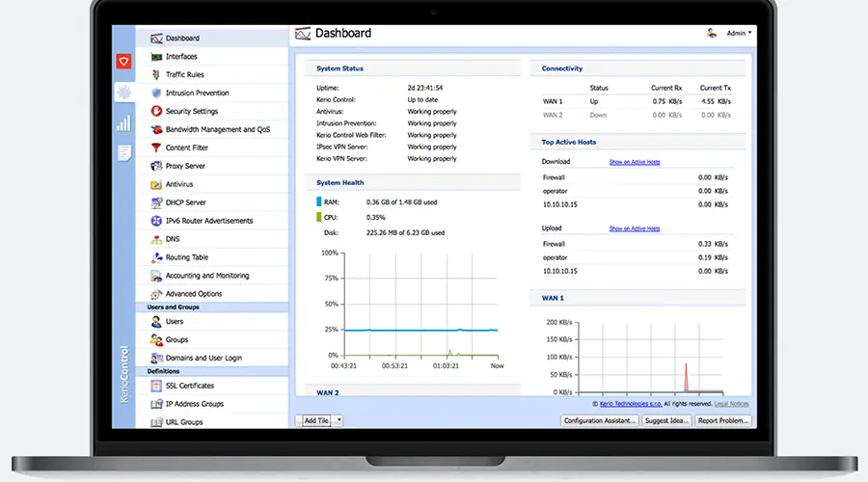Open the Intrusion Prevention shield icon
This screenshot has height=482, width=868.
[x=156, y=93]
